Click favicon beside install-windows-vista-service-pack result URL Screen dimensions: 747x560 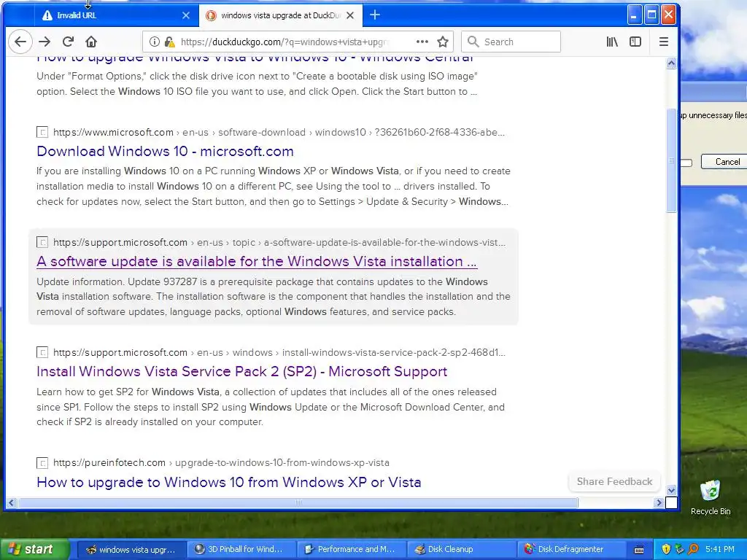click(42, 352)
